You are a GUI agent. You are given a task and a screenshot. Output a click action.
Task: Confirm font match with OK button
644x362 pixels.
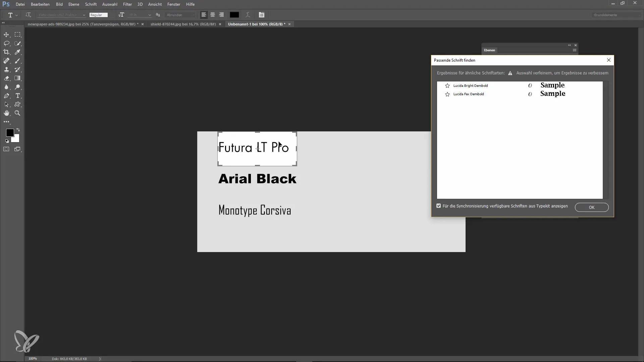pos(592,207)
